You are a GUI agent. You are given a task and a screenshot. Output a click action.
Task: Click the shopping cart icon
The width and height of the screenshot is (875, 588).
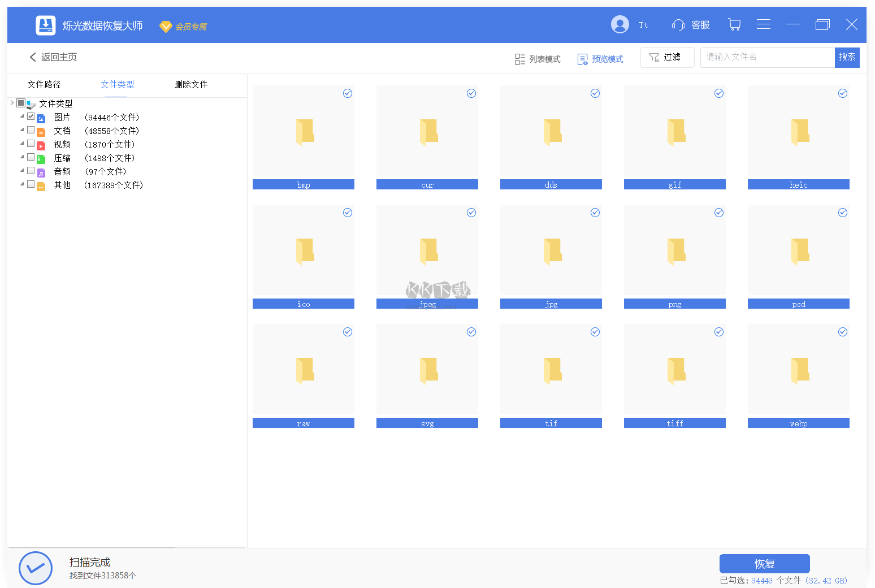(x=734, y=25)
